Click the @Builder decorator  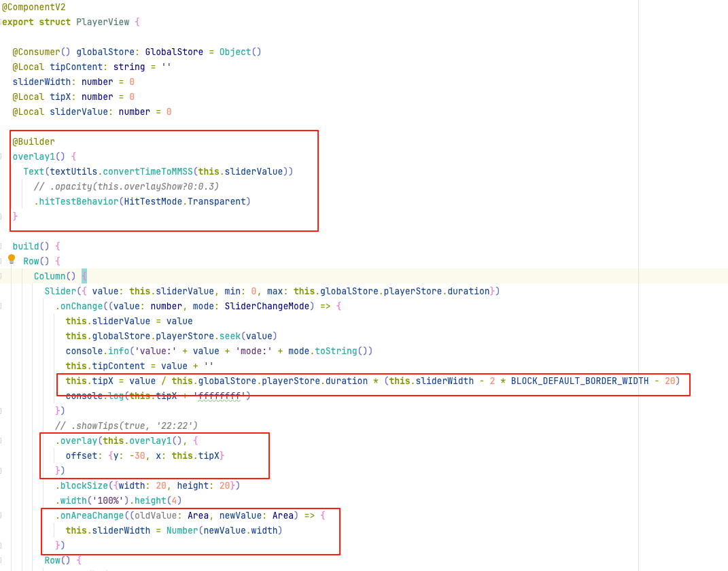[x=33, y=141]
